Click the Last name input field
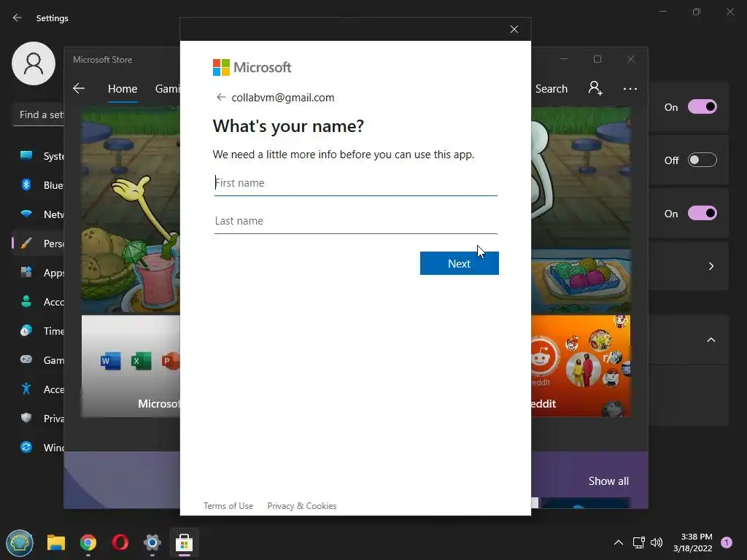 point(355,222)
